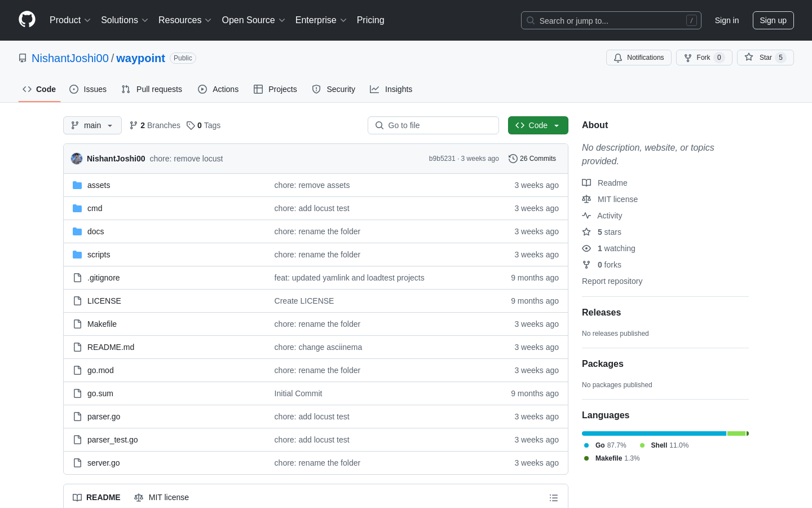
Task: Open the parser.go file
Action: point(104,417)
